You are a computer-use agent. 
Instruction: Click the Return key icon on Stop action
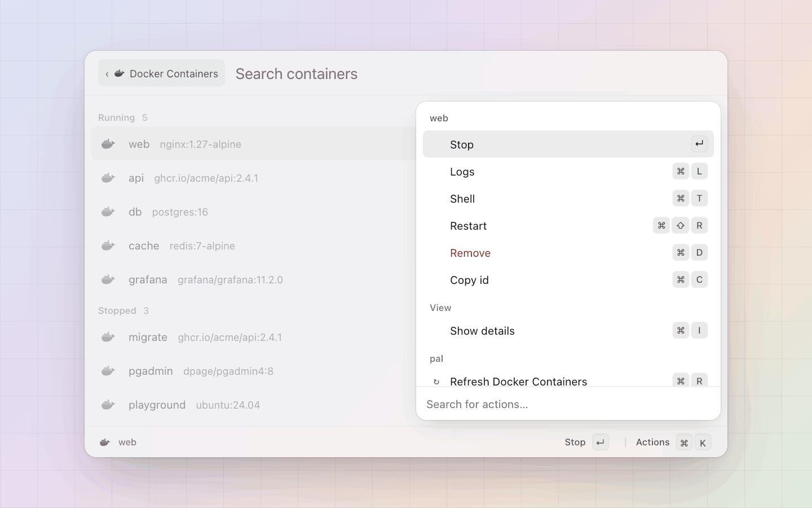[699, 144]
